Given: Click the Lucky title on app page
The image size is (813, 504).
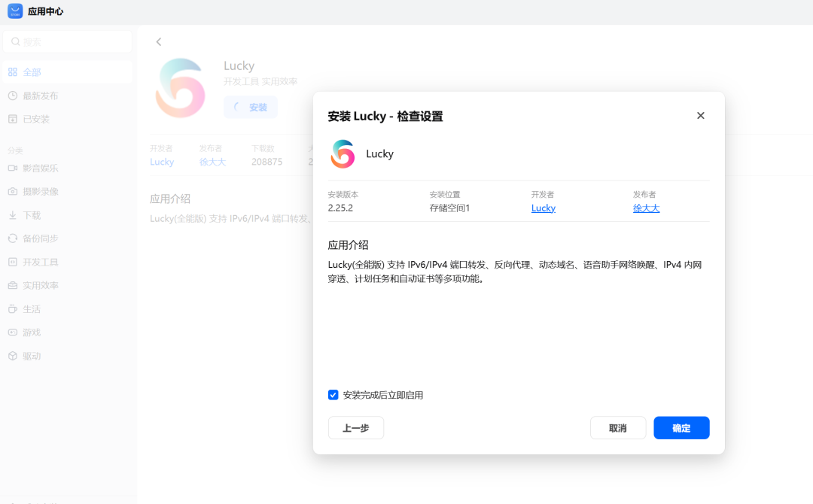Looking at the screenshot, I should [239, 65].
